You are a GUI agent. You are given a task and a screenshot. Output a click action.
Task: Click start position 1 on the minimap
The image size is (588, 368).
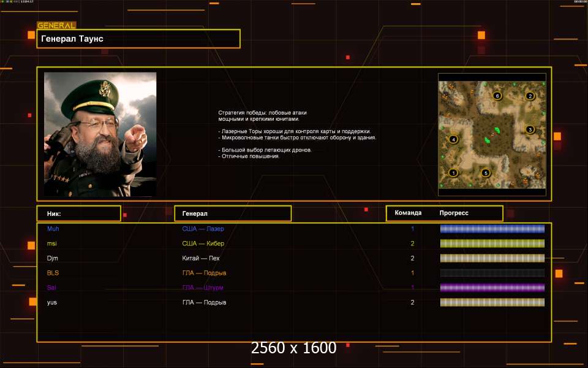click(x=453, y=173)
